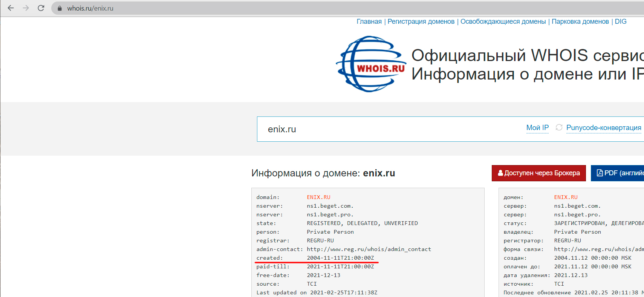Image resolution: width=644 pixels, height=297 pixels.
Task: Click the first nserver value ns1.beget.com.
Action: click(x=330, y=206)
